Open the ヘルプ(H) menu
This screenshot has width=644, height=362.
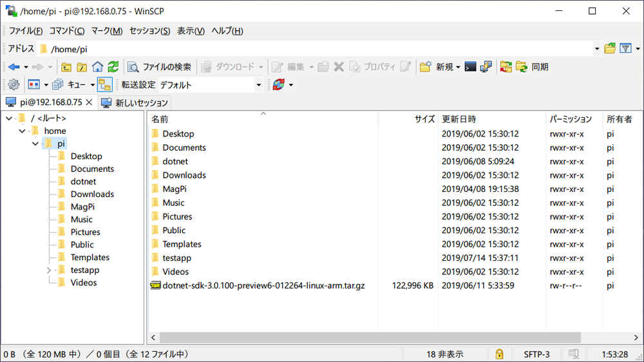point(227,31)
